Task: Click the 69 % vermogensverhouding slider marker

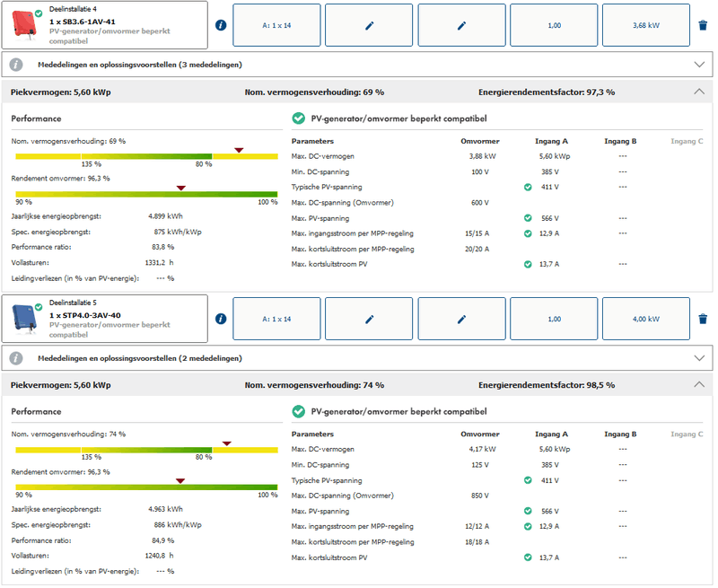Action: [239, 150]
